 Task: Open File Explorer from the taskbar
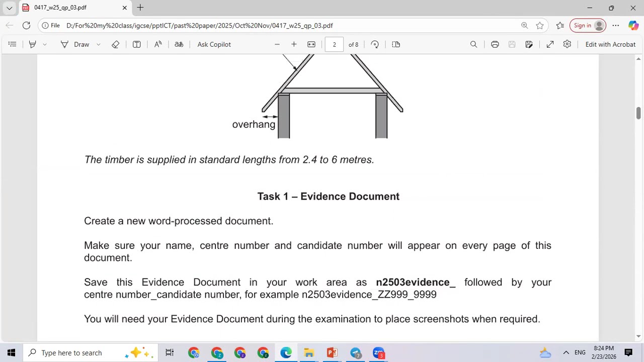point(309,352)
